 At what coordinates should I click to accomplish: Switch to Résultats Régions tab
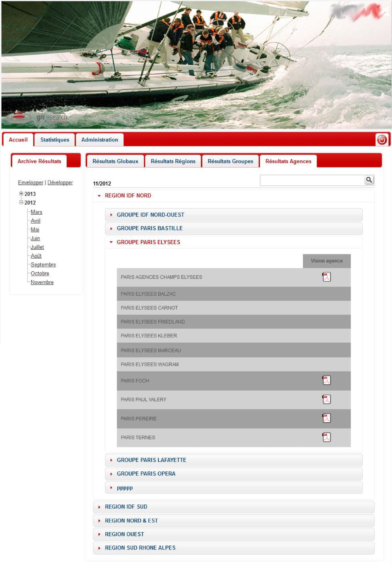tap(173, 161)
